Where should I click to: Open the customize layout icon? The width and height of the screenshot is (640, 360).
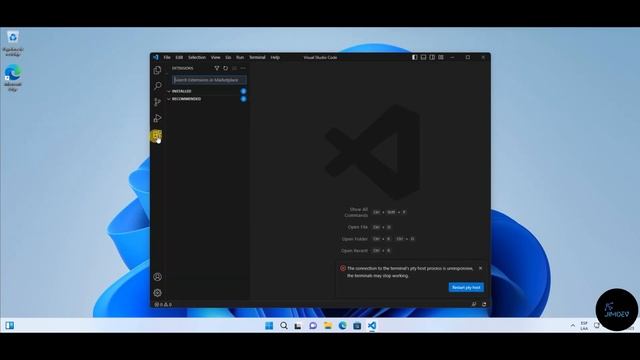point(441,58)
